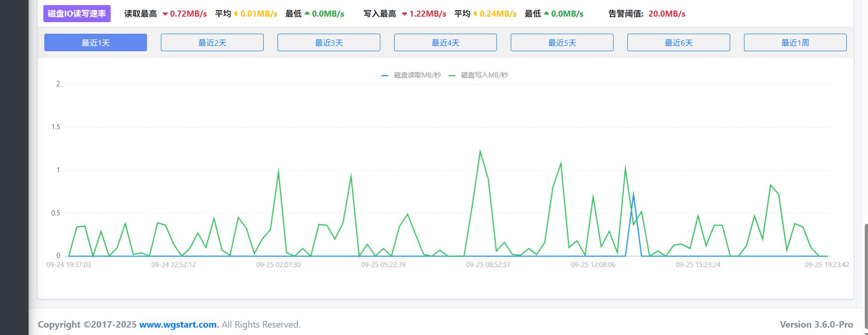Click the blue disk read spike peak
The image size is (868, 335).
point(633,194)
